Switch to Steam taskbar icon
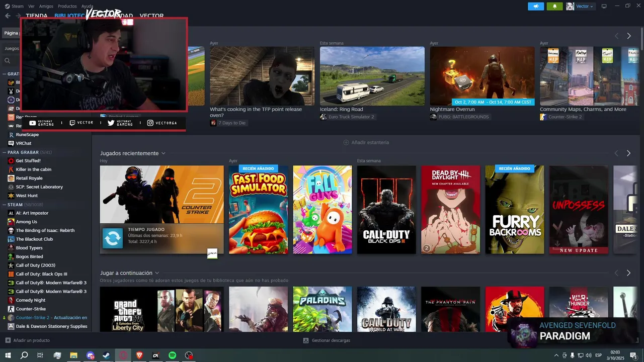The width and height of the screenshot is (644, 362). [107, 355]
